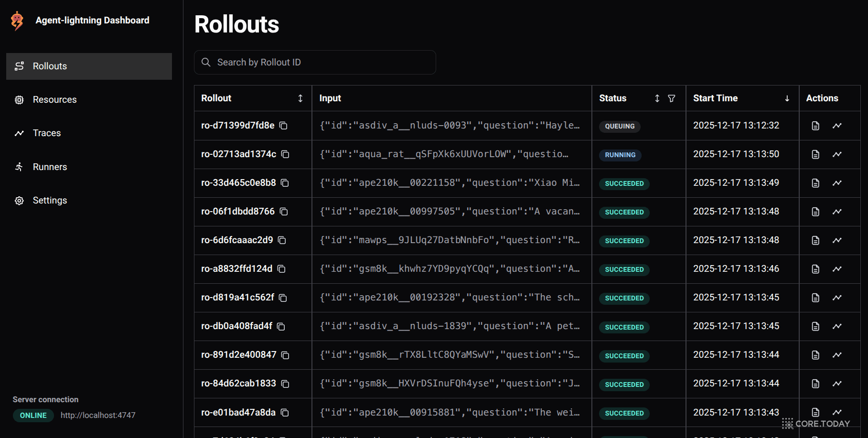Open Settings from the sidebar
Screen dimensions: 868x438
[x=50, y=201]
